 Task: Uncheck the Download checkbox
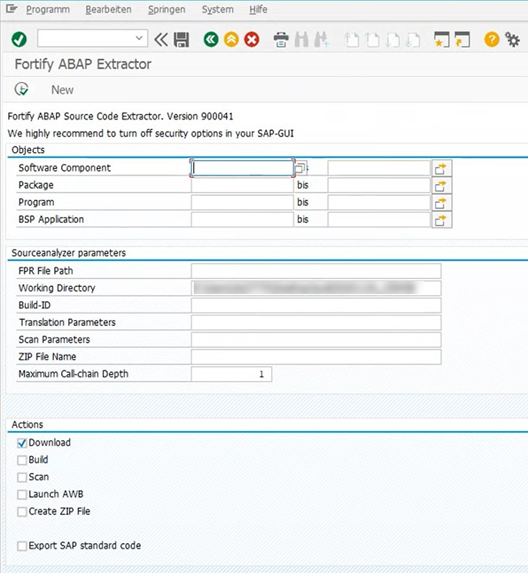point(22,443)
